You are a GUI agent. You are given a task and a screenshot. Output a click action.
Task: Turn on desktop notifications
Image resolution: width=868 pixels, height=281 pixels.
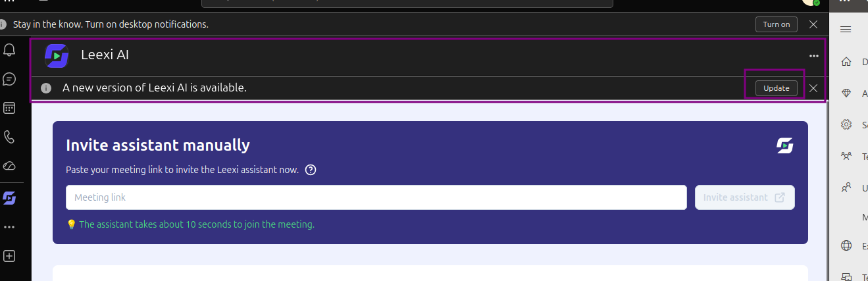tap(777, 24)
